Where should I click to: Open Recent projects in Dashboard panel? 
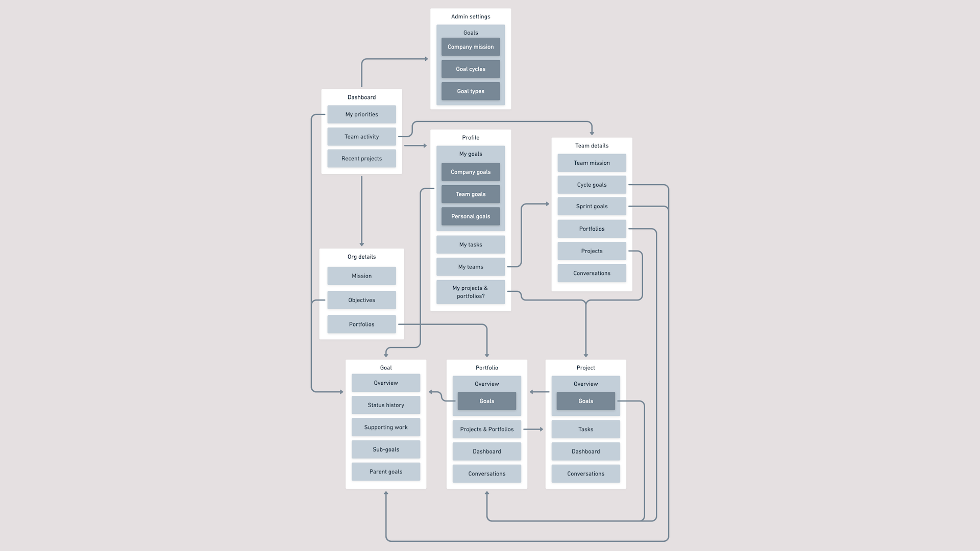click(x=361, y=158)
